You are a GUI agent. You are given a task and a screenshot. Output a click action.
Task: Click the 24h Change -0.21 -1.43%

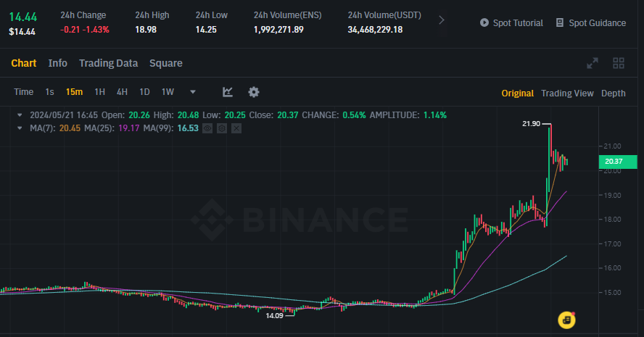[x=85, y=30]
